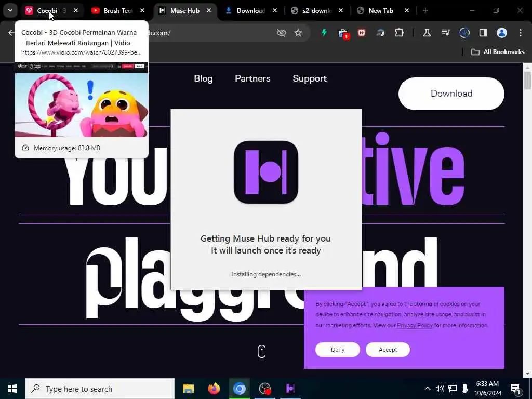532x399 pixels.
Task: Open the notification center icon
Action: pos(515,389)
